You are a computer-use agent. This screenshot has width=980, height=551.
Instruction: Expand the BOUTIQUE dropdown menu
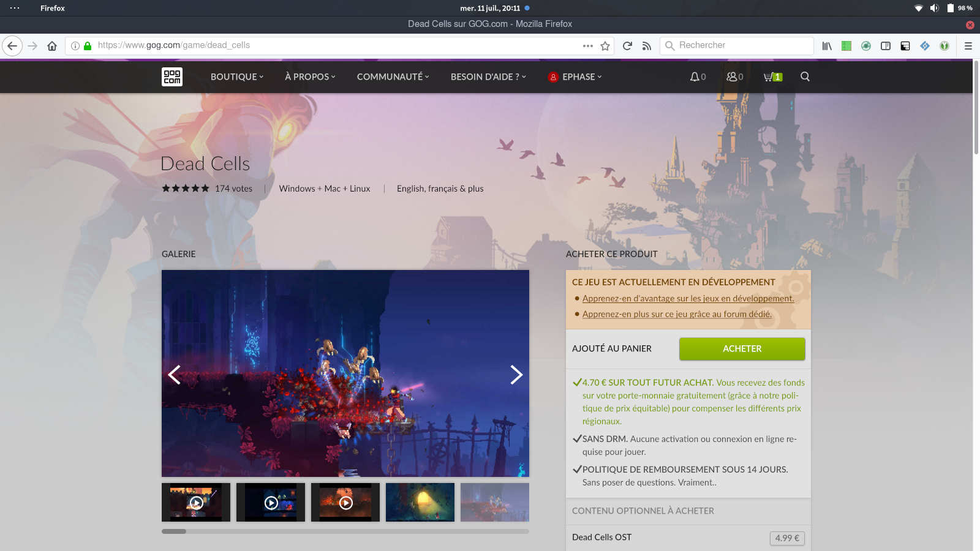(x=236, y=77)
